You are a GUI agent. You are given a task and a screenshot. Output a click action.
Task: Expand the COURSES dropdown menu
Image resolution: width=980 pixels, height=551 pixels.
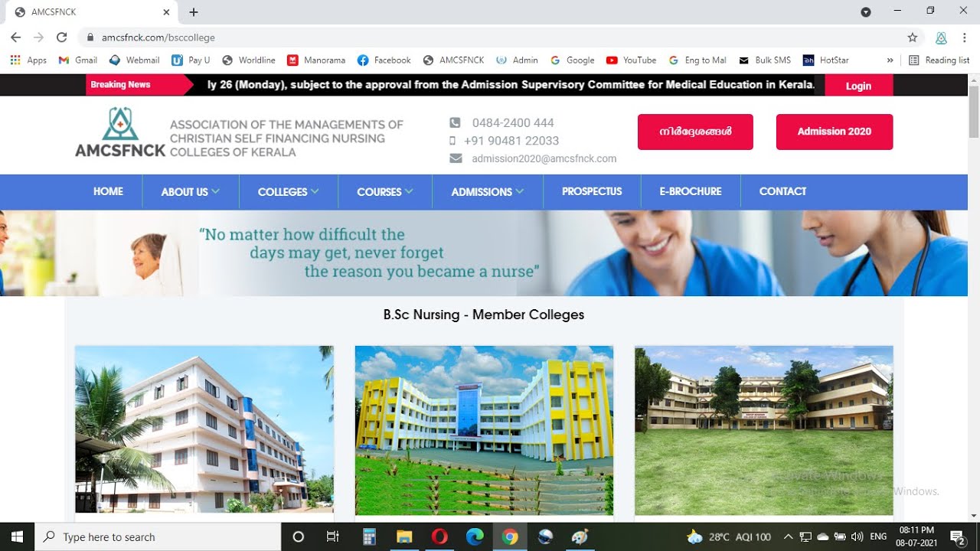point(385,191)
